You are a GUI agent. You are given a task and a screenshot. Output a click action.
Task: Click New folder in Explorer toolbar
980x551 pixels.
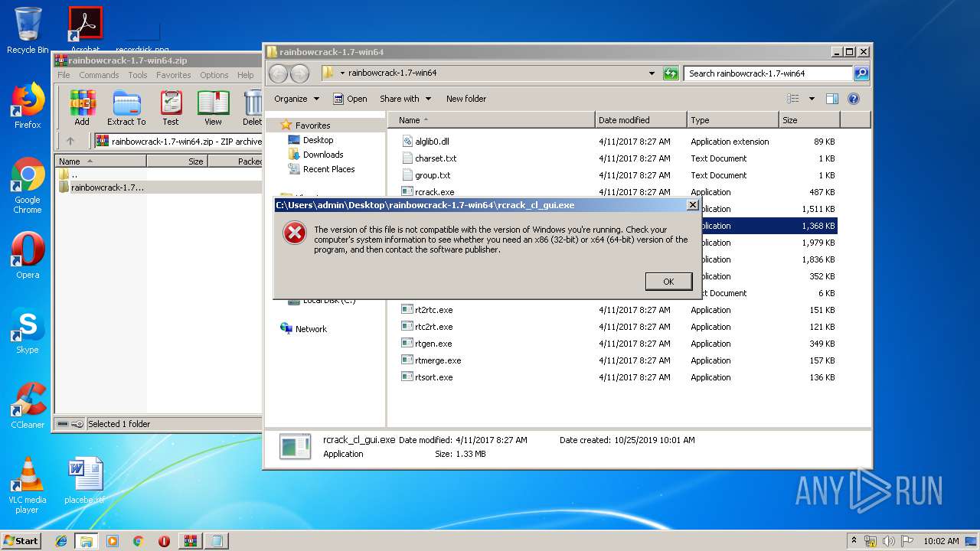[466, 99]
